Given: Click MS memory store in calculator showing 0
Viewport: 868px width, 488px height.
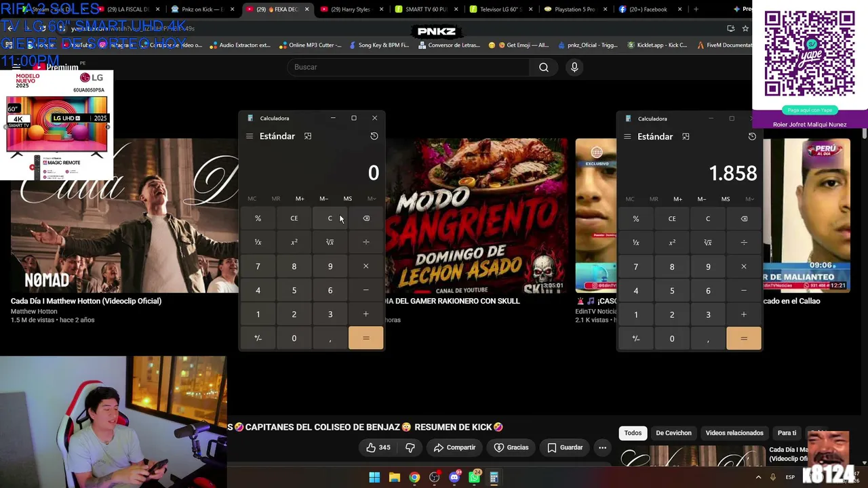Looking at the screenshot, I should point(348,199).
